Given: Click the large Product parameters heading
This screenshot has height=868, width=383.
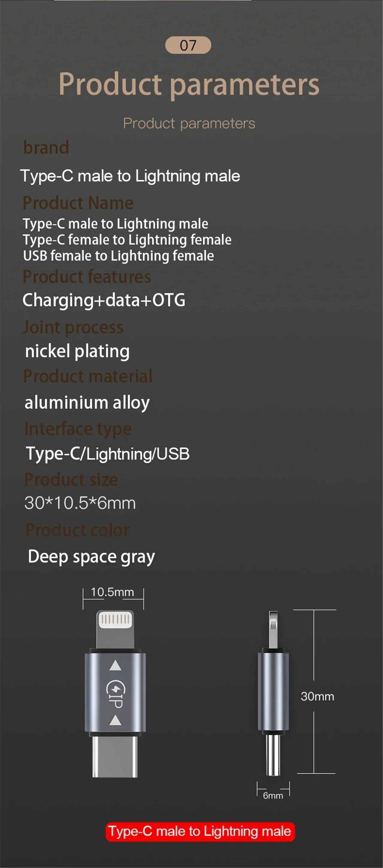Looking at the screenshot, I should click(189, 84).
